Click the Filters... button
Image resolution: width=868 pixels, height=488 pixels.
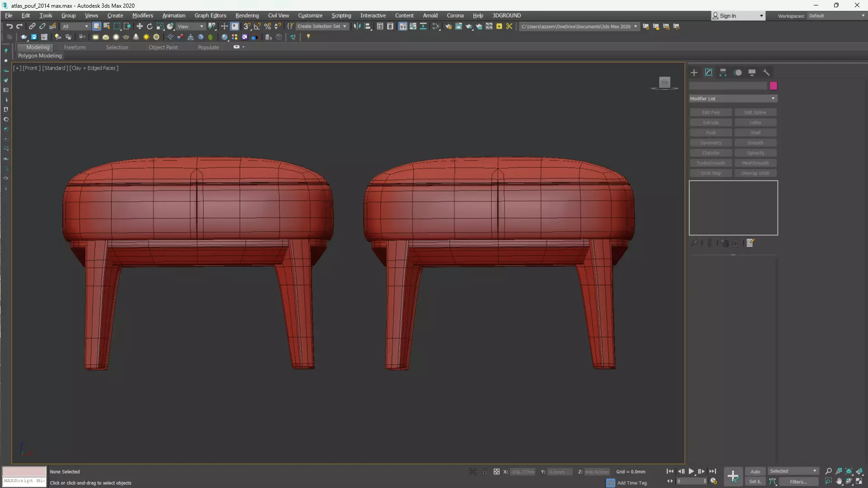pos(798,482)
